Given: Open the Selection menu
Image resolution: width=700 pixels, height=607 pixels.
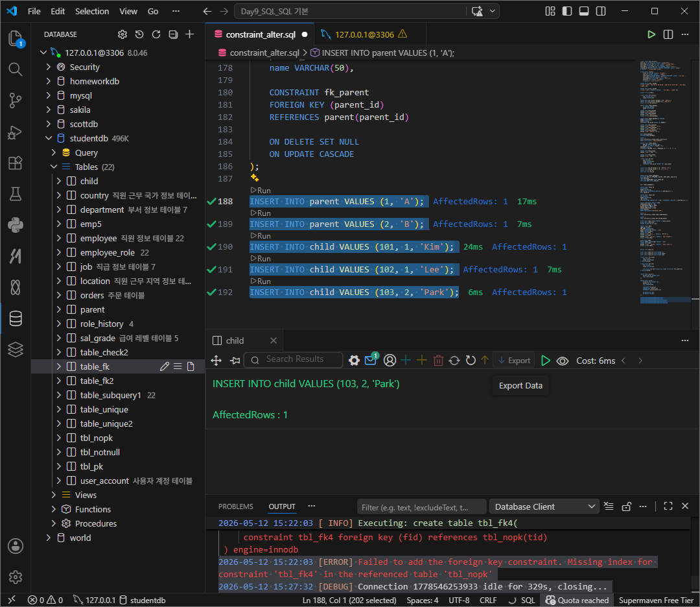Looking at the screenshot, I should [x=92, y=11].
